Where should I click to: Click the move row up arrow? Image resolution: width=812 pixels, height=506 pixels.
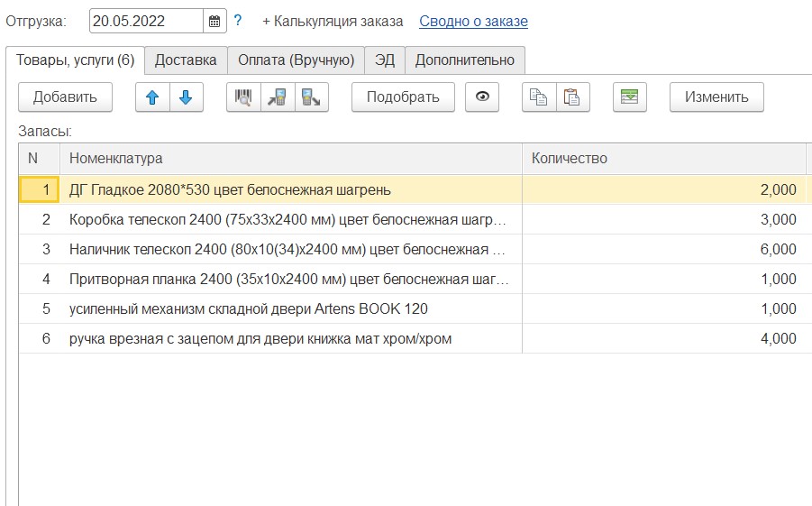tap(152, 97)
